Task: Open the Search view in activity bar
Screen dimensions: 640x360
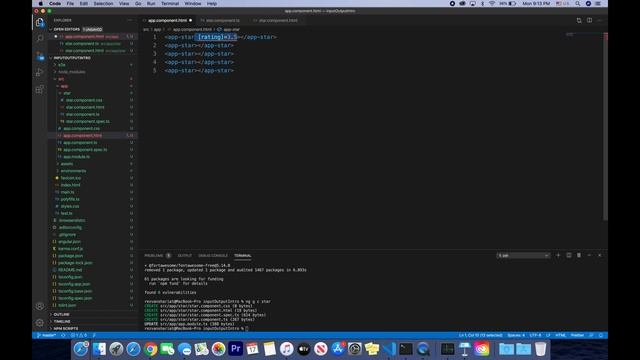Action: [x=40, y=39]
